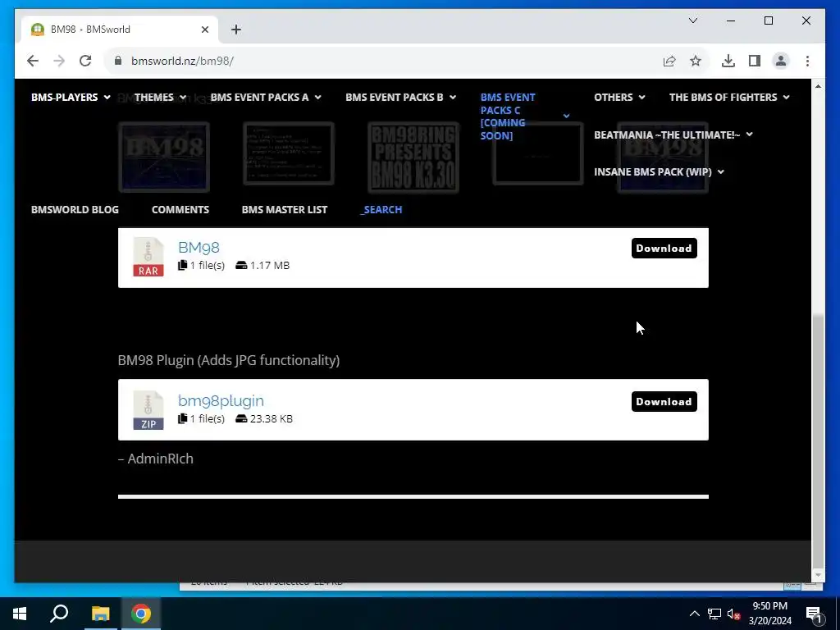The height and width of the screenshot is (630, 840).
Task: Toggle Chrome side panel
Action: (755, 61)
